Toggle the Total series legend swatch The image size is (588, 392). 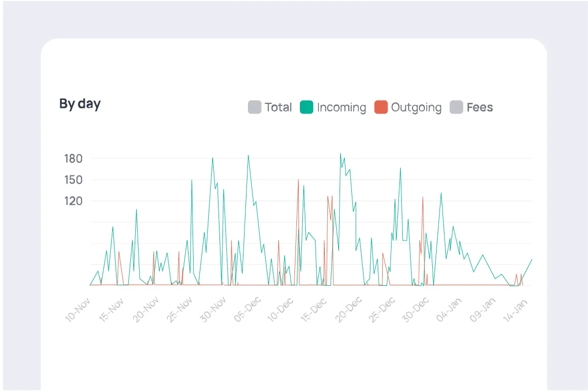pos(254,107)
